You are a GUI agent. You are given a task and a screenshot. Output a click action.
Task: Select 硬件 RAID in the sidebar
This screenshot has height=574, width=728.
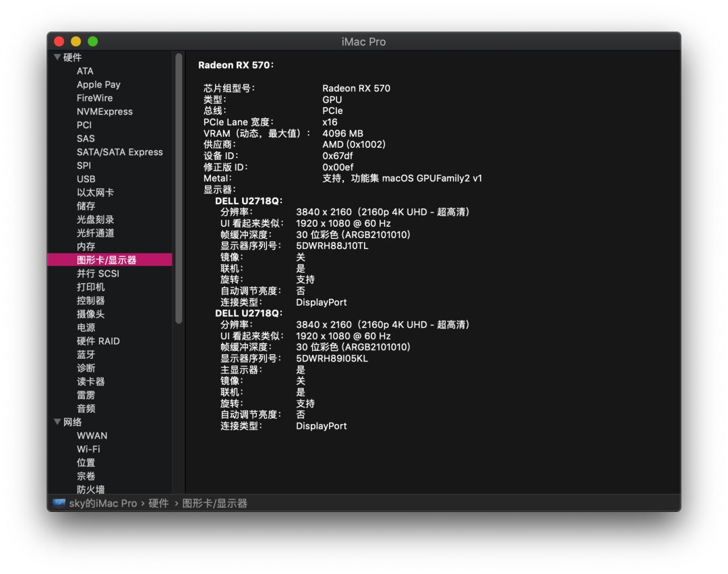[98, 341]
